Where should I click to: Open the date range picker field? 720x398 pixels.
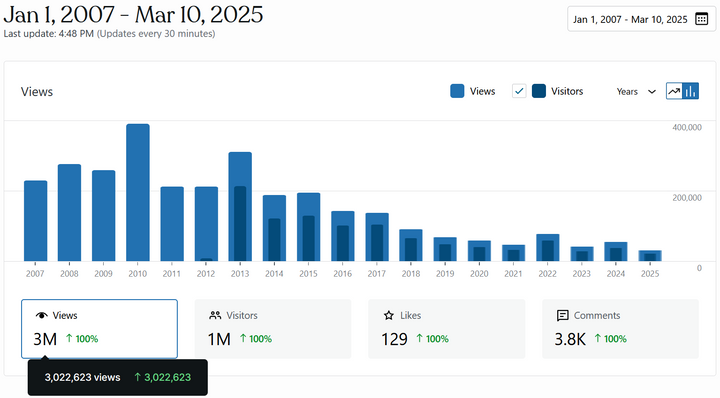(641, 19)
